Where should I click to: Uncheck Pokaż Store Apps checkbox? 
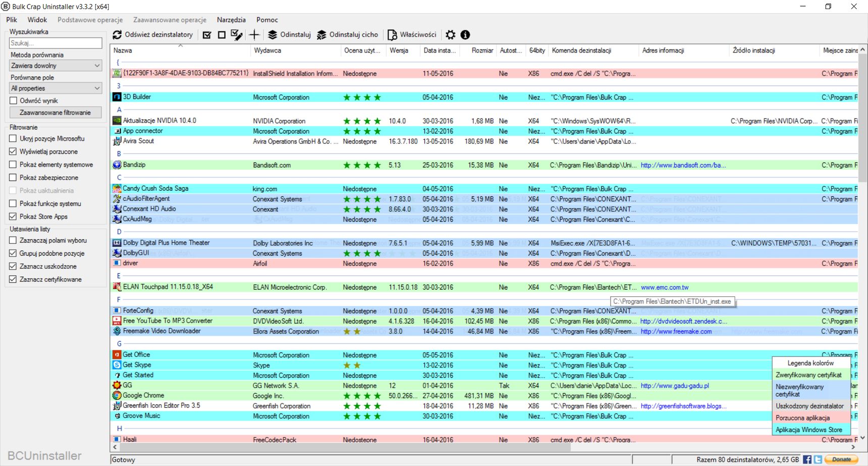13,217
